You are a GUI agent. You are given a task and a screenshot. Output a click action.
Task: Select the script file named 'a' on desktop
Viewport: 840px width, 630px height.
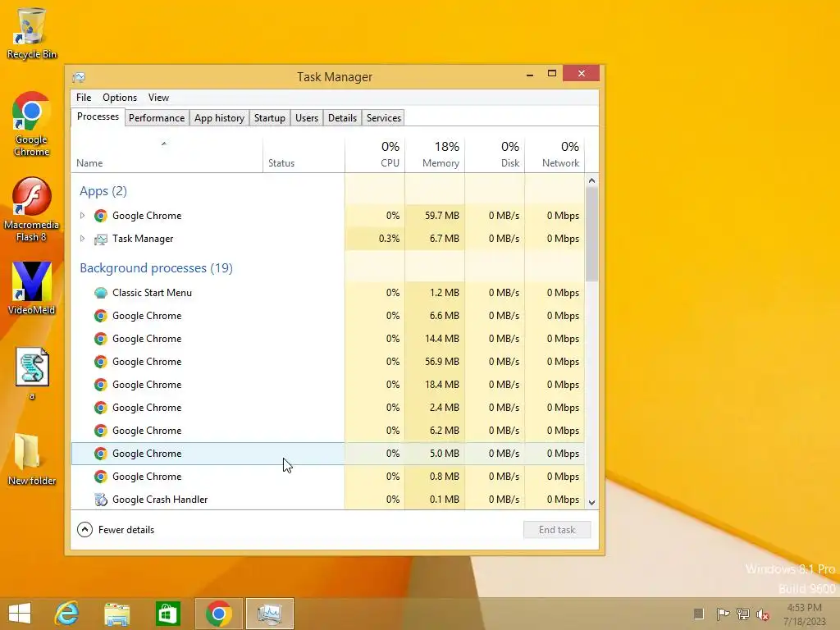tap(32, 373)
